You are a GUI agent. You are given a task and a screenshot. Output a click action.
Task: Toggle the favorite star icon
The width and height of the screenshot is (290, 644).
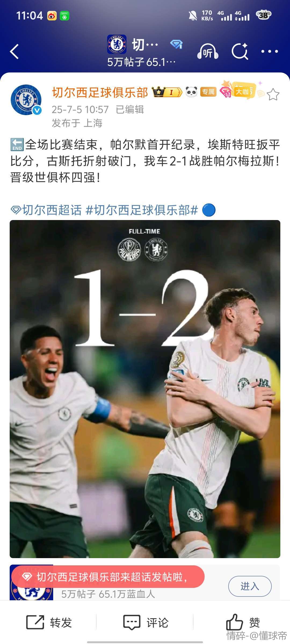tap(273, 94)
